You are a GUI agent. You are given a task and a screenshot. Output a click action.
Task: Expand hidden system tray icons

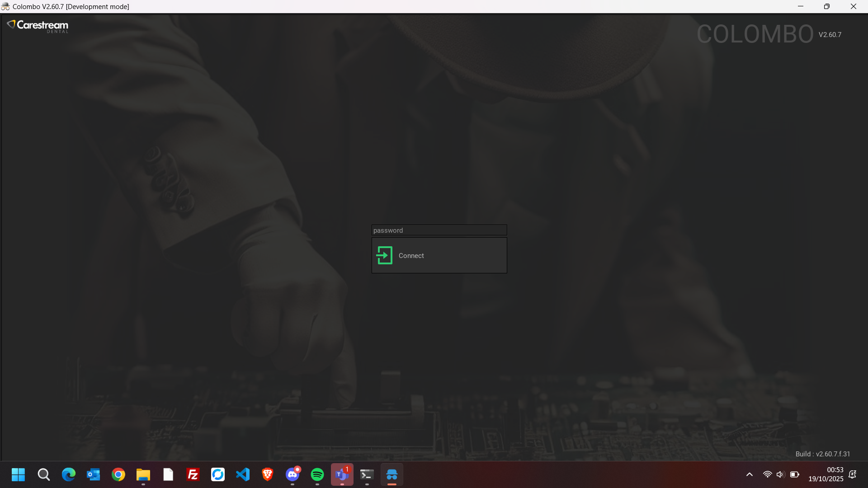pos(750,475)
